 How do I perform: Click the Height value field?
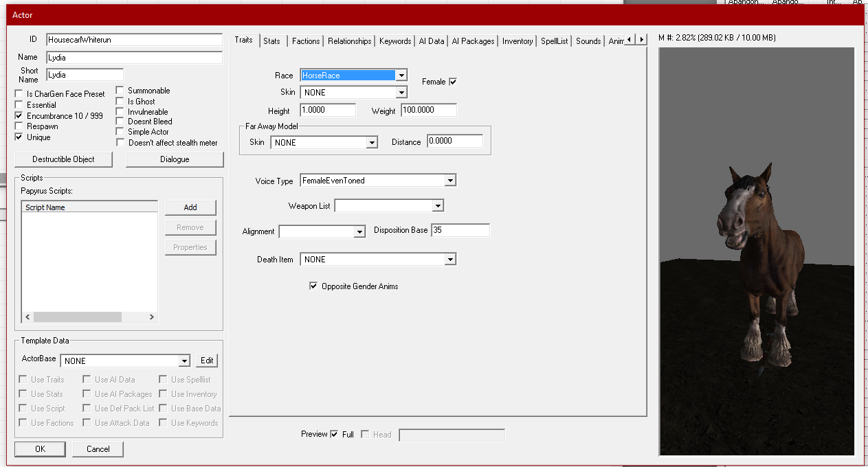(328, 110)
